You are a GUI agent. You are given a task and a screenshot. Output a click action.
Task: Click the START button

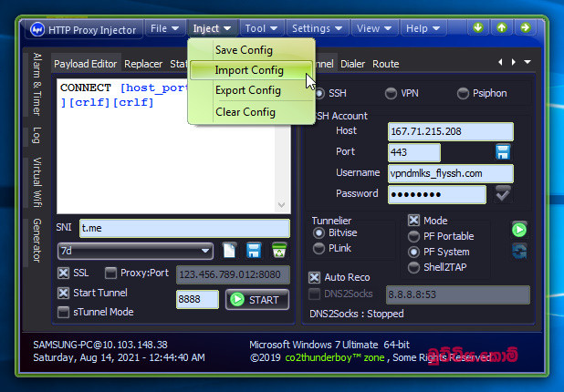[x=257, y=300]
